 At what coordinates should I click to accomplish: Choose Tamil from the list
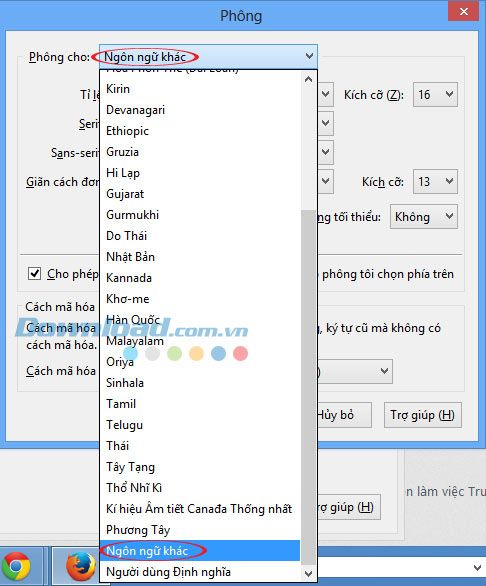click(200, 404)
